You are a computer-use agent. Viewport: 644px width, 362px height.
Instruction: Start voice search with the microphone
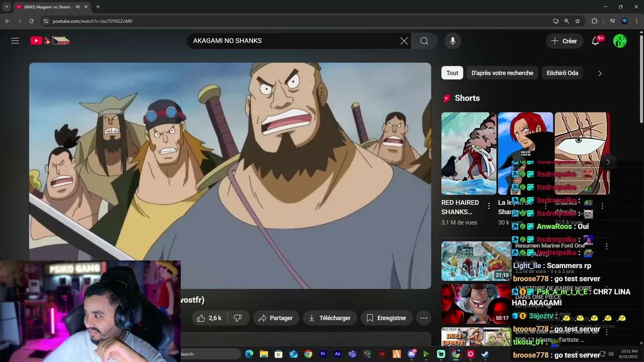pyautogui.click(x=453, y=41)
